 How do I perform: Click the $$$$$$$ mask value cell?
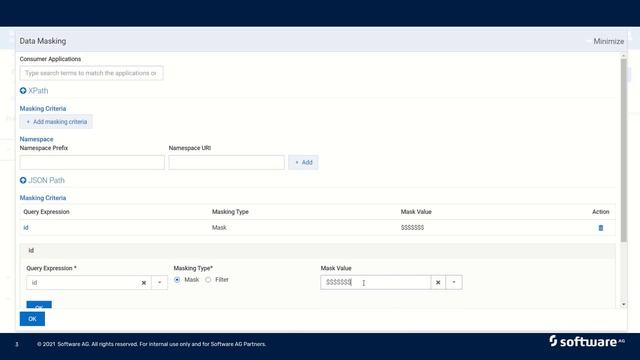pos(412,228)
